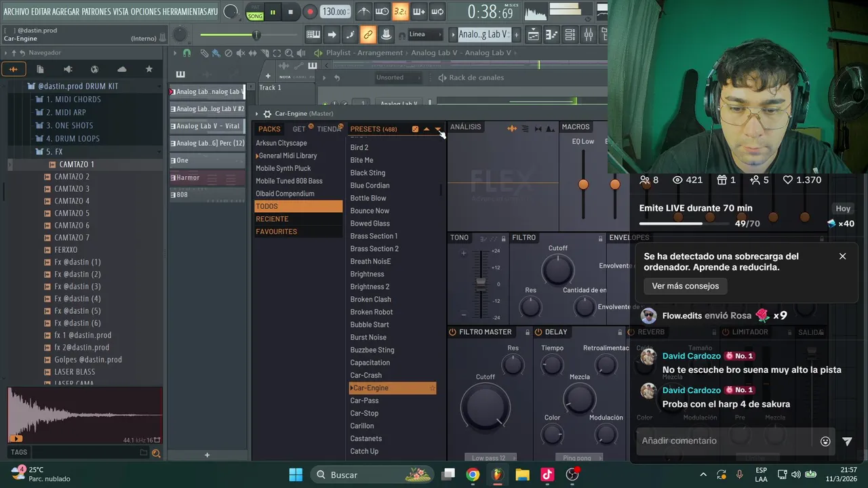Toggle the 3.2 countdown before recording icon

tap(400, 12)
